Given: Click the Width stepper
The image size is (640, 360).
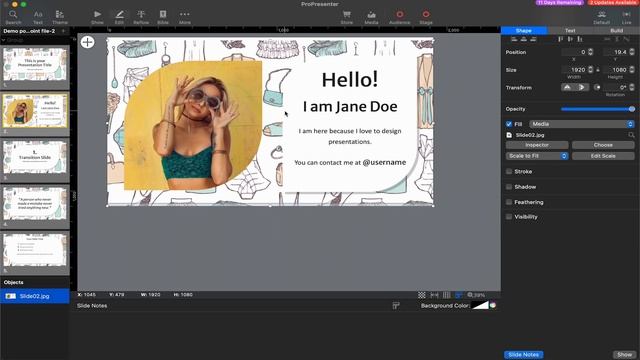Looking at the screenshot, I should [590, 70].
